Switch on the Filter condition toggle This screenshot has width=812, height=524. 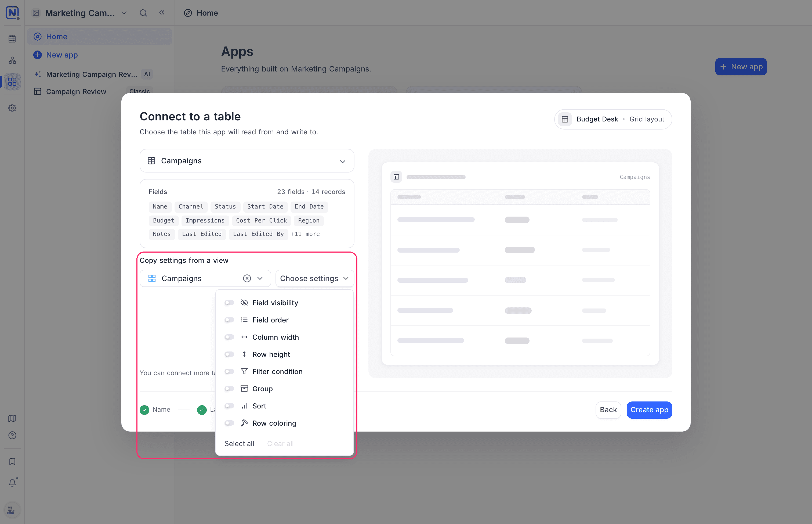(229, 371)
